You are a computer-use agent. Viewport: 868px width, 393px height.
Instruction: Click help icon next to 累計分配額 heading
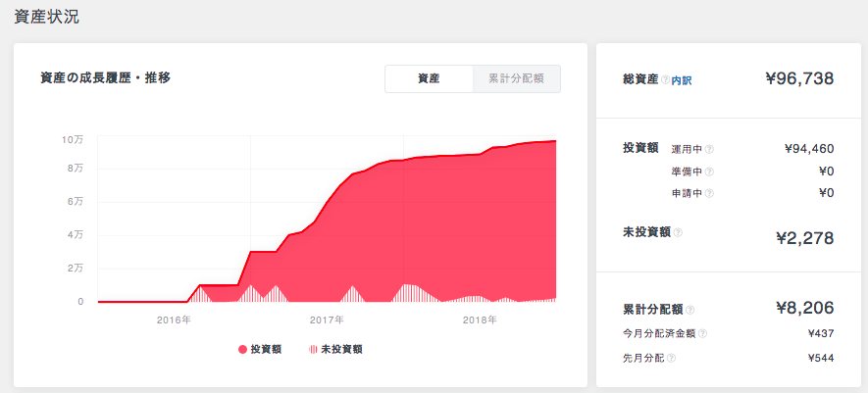[690, 310]
